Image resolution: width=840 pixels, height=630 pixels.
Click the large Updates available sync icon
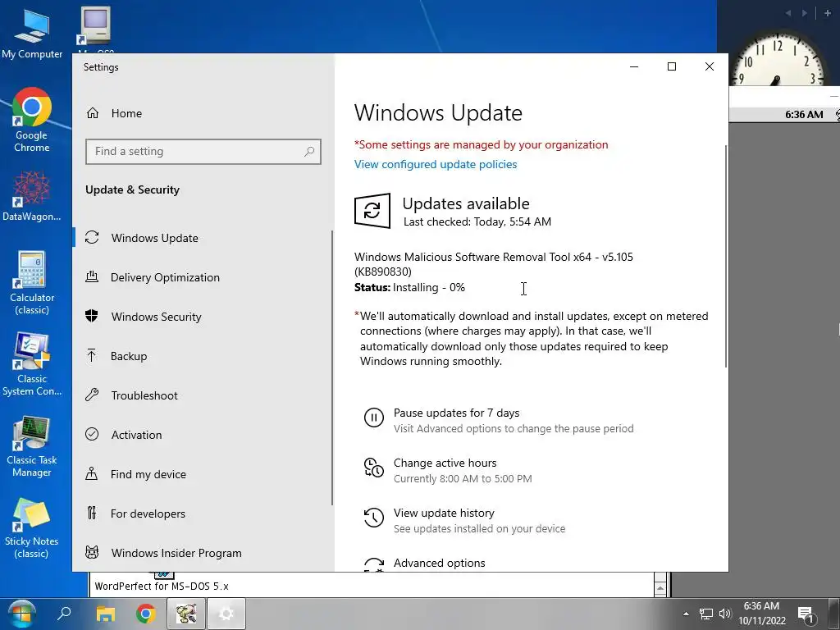(372, 211)
